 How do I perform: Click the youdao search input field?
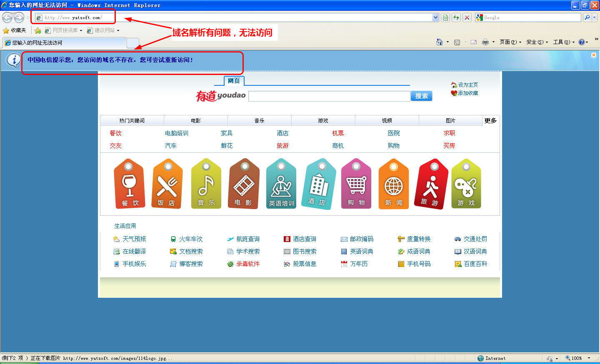point(329,96)
